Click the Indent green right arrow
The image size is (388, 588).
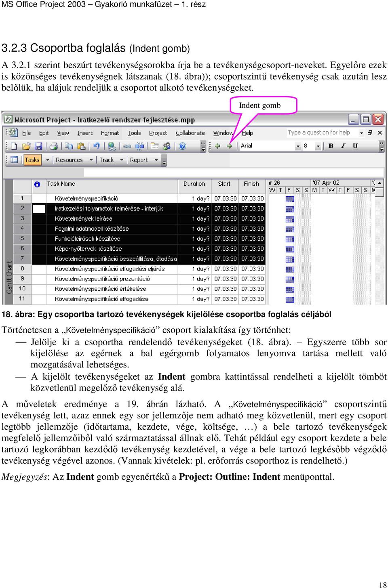pyautogui.click(x=229, y=146)
